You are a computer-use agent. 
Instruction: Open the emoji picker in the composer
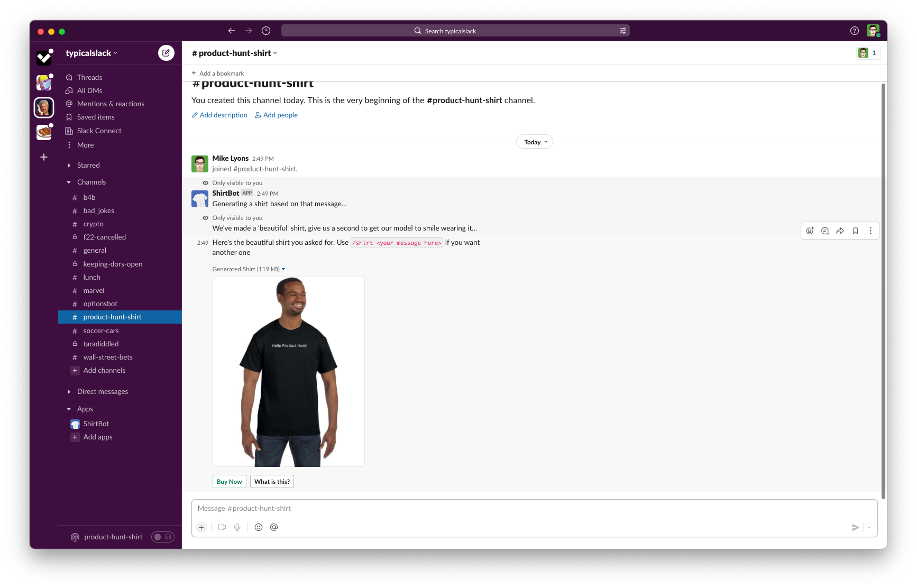(x=259, y=527)
